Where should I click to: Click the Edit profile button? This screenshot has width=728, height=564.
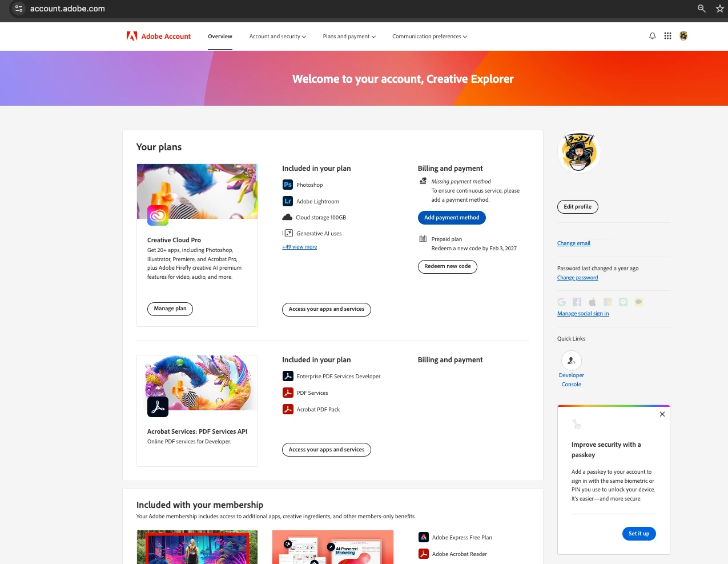tap(578, 207)
